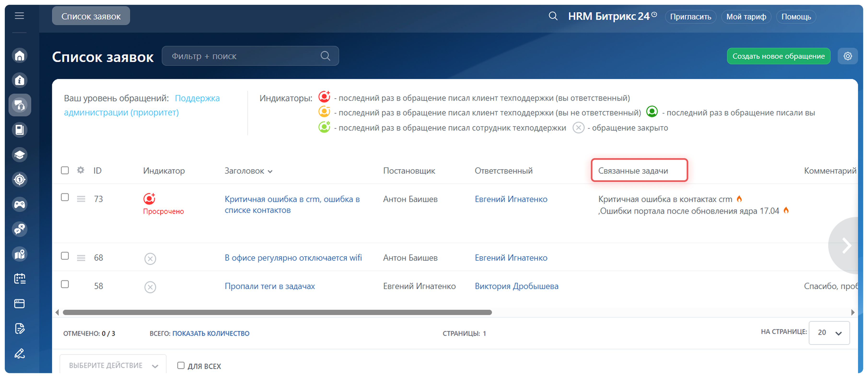The width and height of the screenshot is (868, 378).
Task: Click the search magnifier in top bar
Action: [553, 16]
